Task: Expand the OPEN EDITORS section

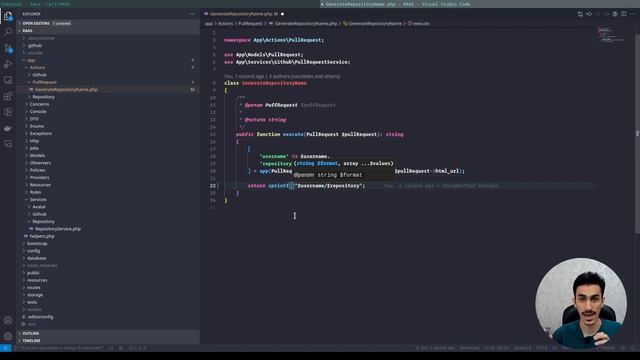Action: coord(36,23)
